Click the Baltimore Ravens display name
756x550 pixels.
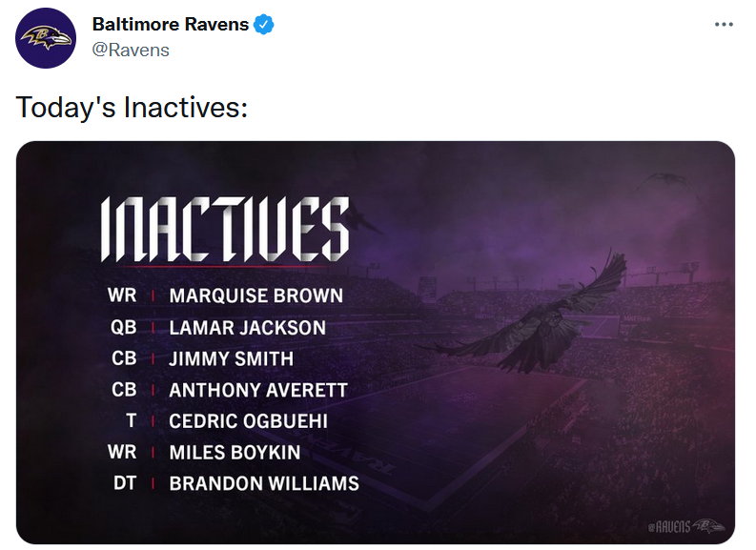171,24
